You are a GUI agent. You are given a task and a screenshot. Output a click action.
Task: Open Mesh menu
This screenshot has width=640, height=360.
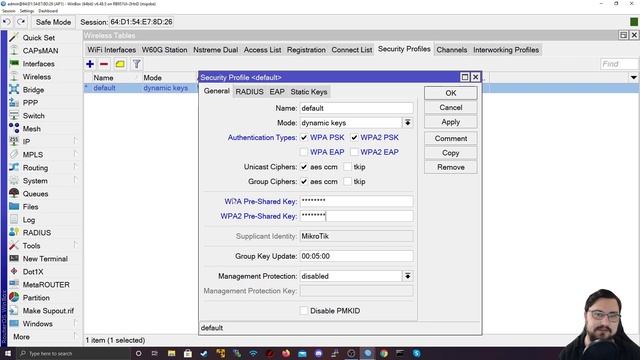(x=31, y=129)
